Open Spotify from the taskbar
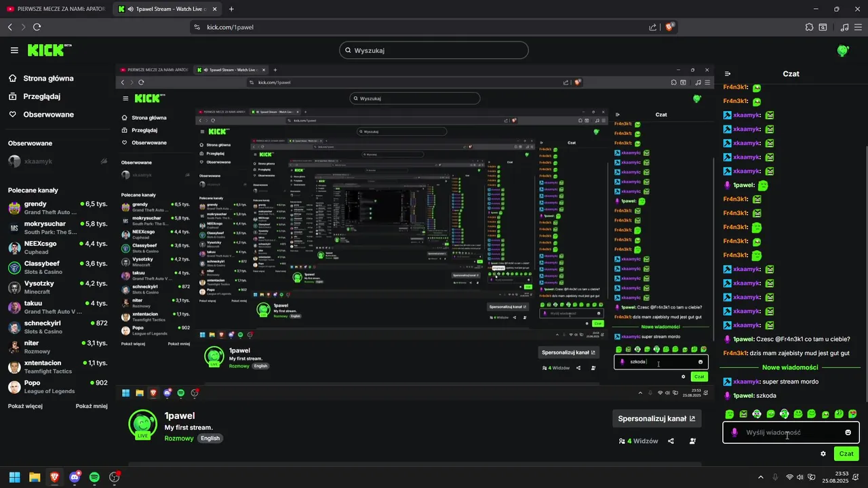This screenshot has width=868, height=488. click(94, 477)
